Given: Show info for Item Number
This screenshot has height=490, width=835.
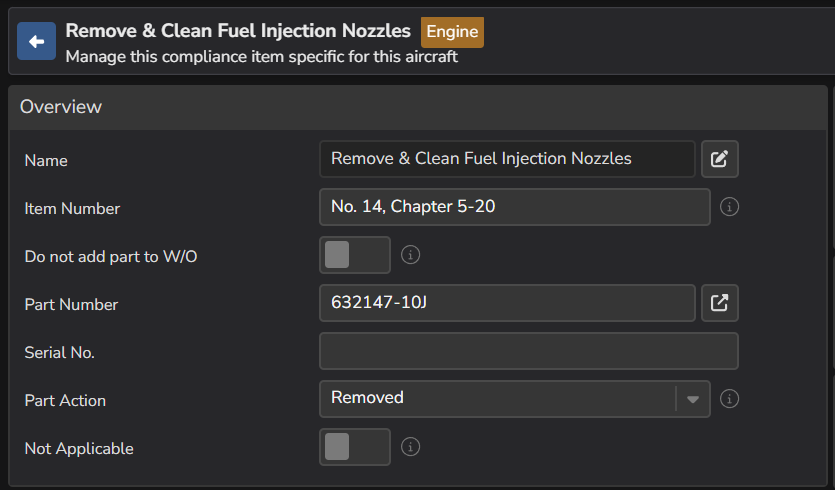Looking at the screenshot, I should click(x=730, y=207).
